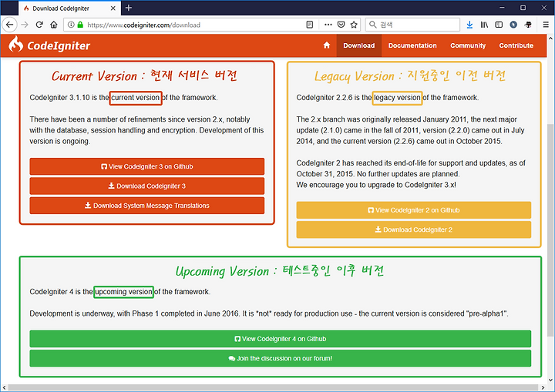The width and height of the screenshot is (555, 392).
Task: Go to browser Home icon
Action: (x=54, y=25)
